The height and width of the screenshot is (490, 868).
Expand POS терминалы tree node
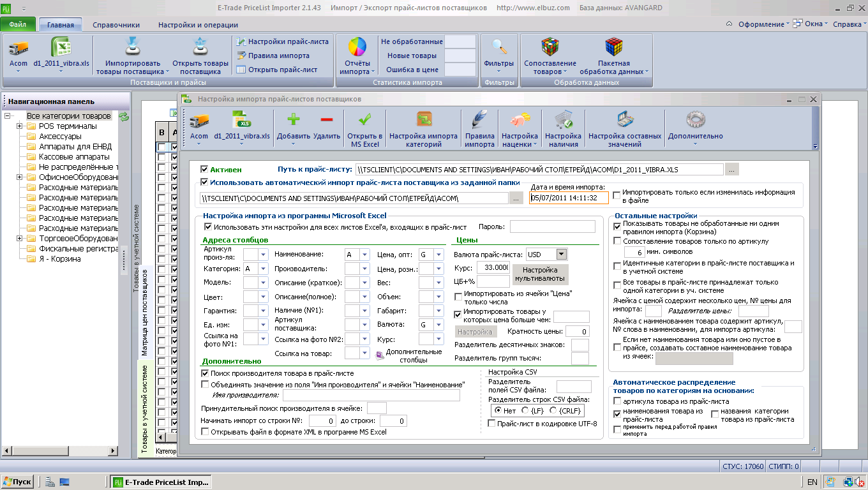[20, 126]
